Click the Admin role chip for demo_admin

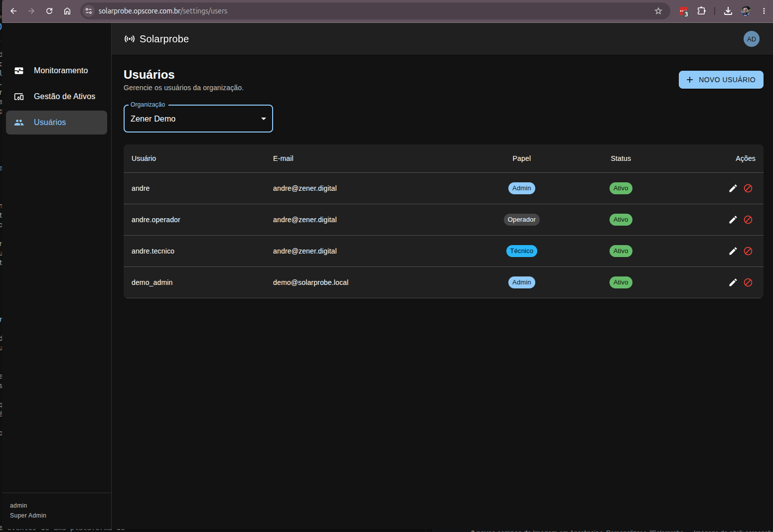coord(521,282)
